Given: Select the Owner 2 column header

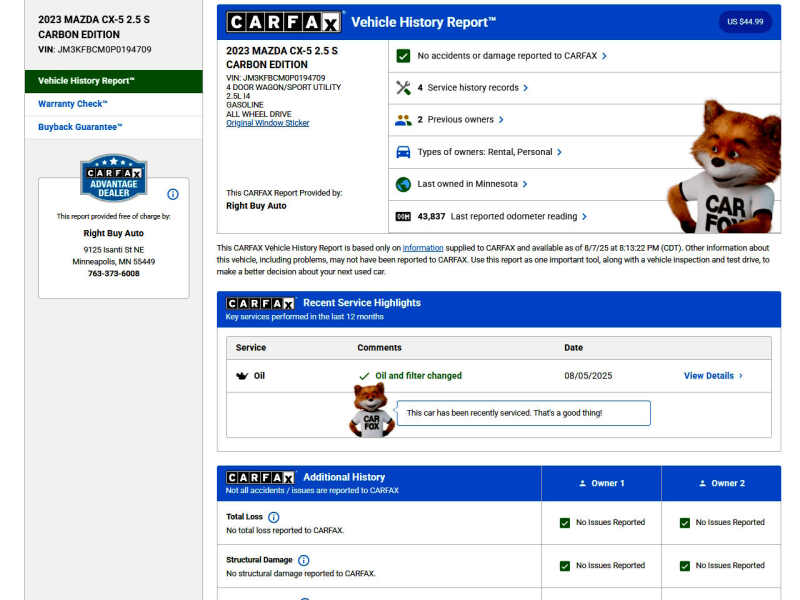Looking at the screenshot, I should coord(721,483).
